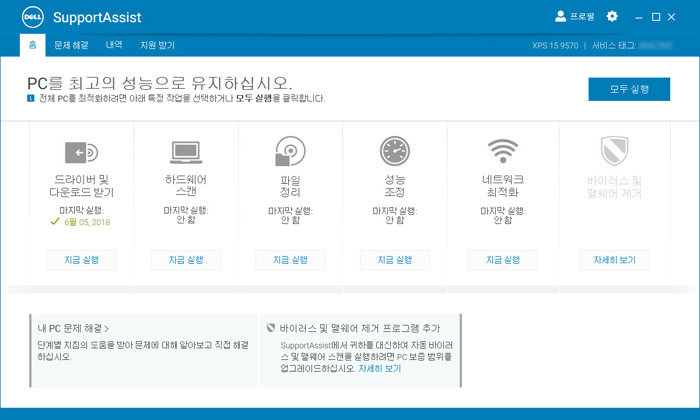Run 지금 실행 under 네트워크 최적화
The image size is (700, 420).
pyautogui.click(x=503, y=260)
